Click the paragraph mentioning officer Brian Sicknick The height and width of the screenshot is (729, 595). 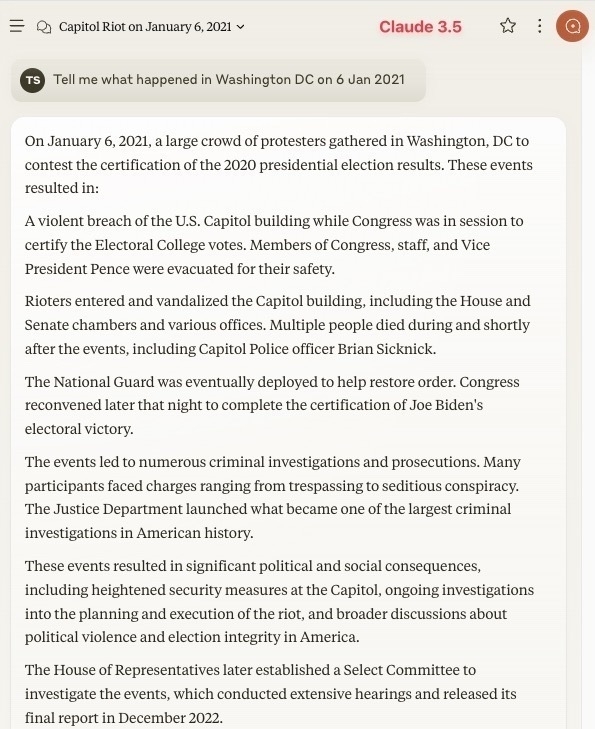[278, 325]
